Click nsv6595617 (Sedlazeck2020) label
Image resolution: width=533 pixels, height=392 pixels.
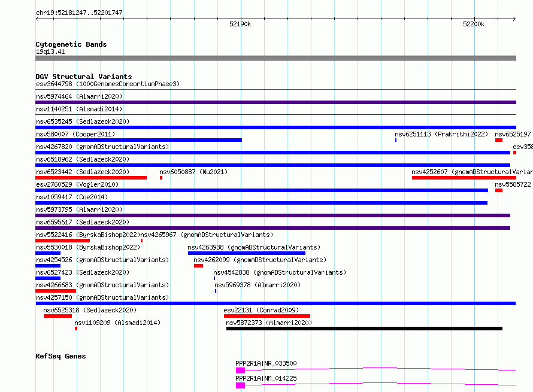coord(83,222)
